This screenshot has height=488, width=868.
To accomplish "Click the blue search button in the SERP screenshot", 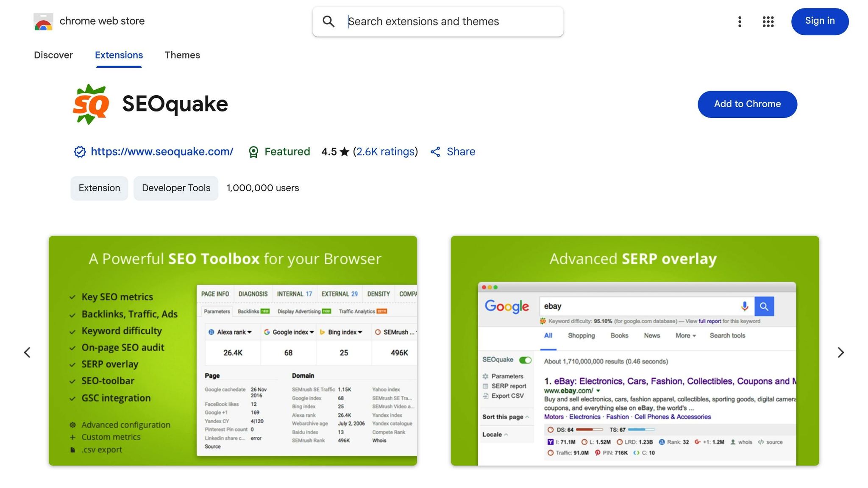I will point(764,306).
